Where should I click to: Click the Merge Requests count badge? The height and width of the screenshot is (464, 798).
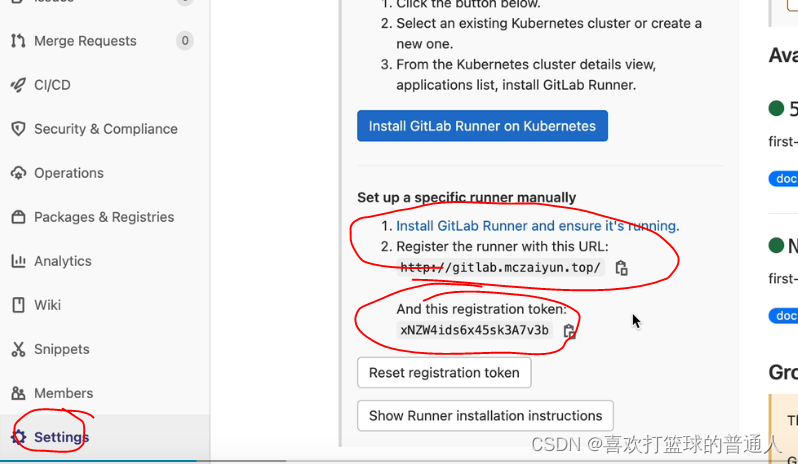185,41
